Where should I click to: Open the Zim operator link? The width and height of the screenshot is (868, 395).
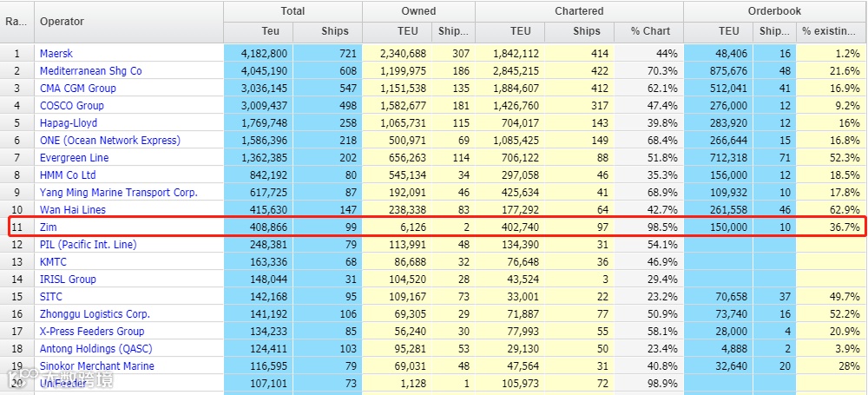[x=48, y=227]
